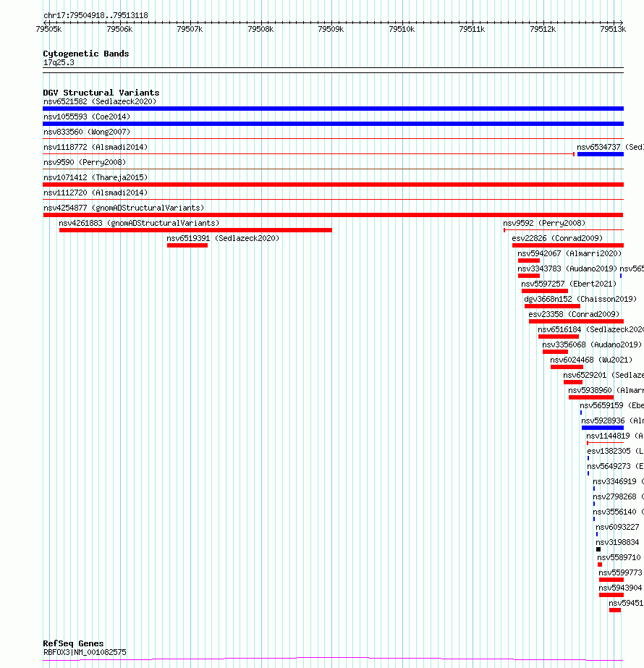Click nsv6024468 (Wu2021) label

(x=591, y=360)
